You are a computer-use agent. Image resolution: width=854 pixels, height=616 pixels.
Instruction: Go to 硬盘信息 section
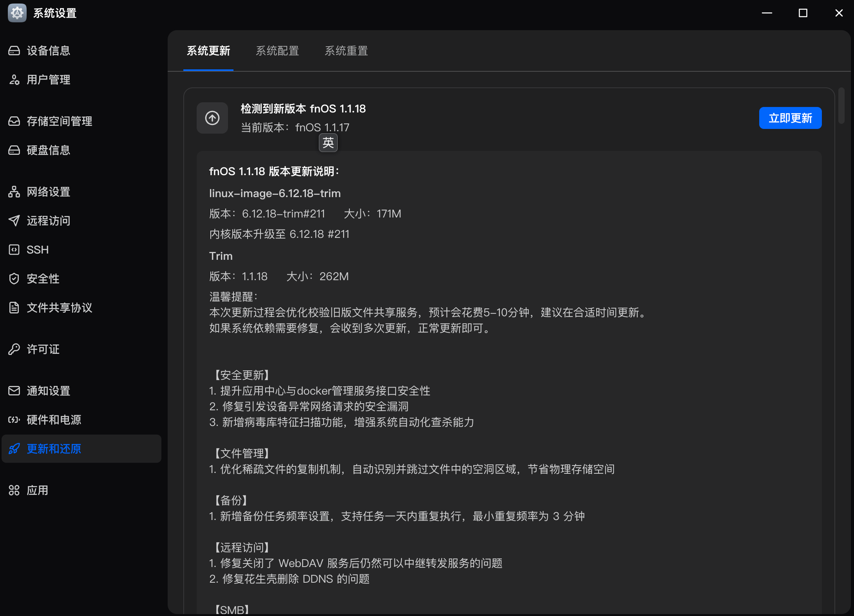tap(49, 150)
